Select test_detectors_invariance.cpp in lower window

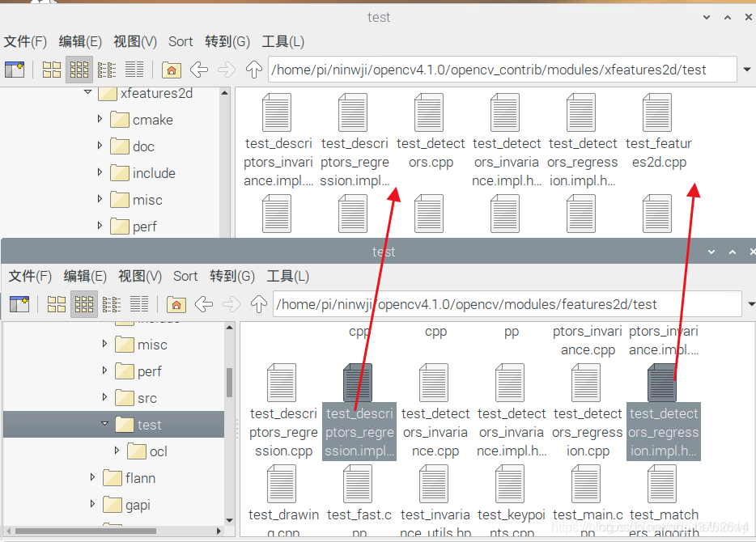(435, 411)
